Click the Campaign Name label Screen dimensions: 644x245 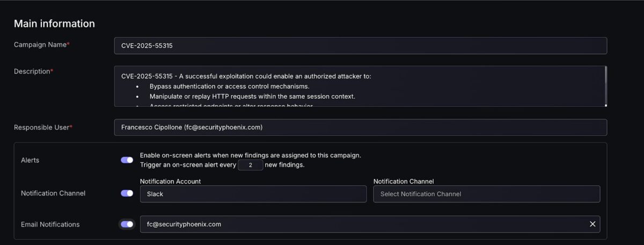41,45
